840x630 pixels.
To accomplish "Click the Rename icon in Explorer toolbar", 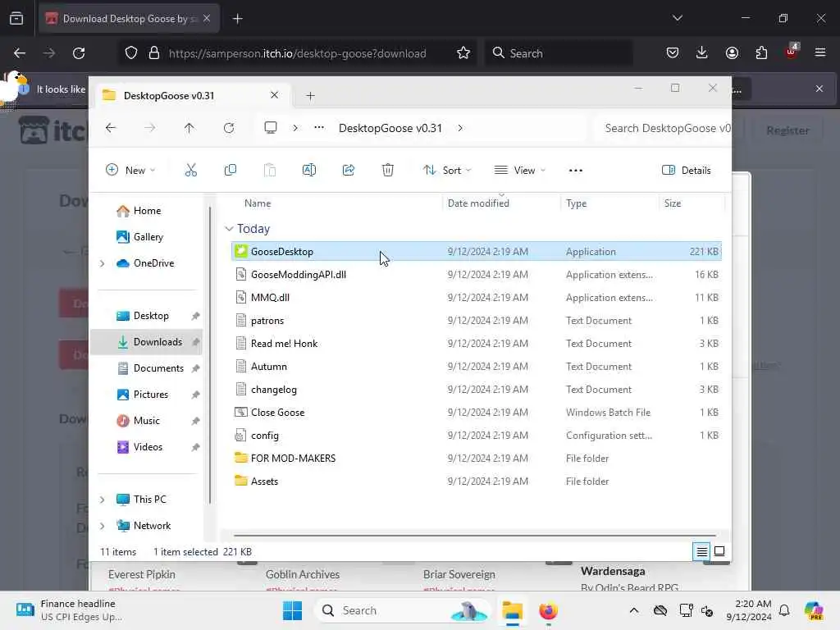I will click(309, 171).
